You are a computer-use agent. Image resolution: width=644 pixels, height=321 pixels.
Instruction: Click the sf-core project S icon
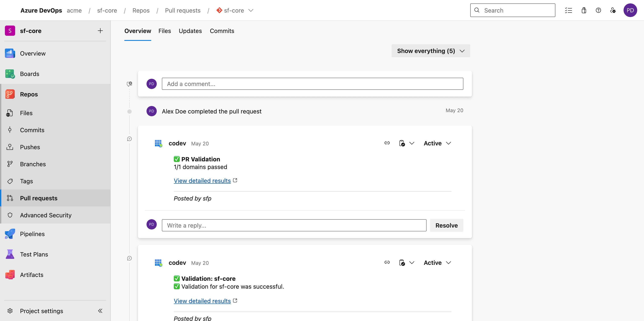point(10,31)
